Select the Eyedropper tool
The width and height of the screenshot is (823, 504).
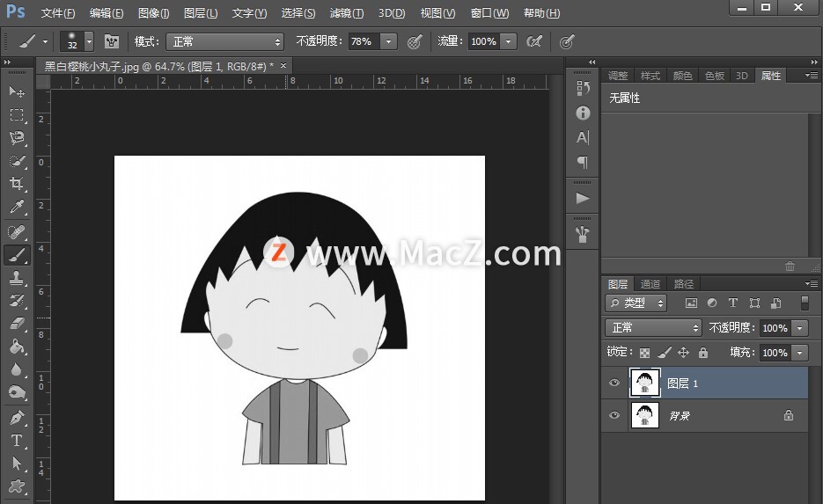tap(17, 207)
